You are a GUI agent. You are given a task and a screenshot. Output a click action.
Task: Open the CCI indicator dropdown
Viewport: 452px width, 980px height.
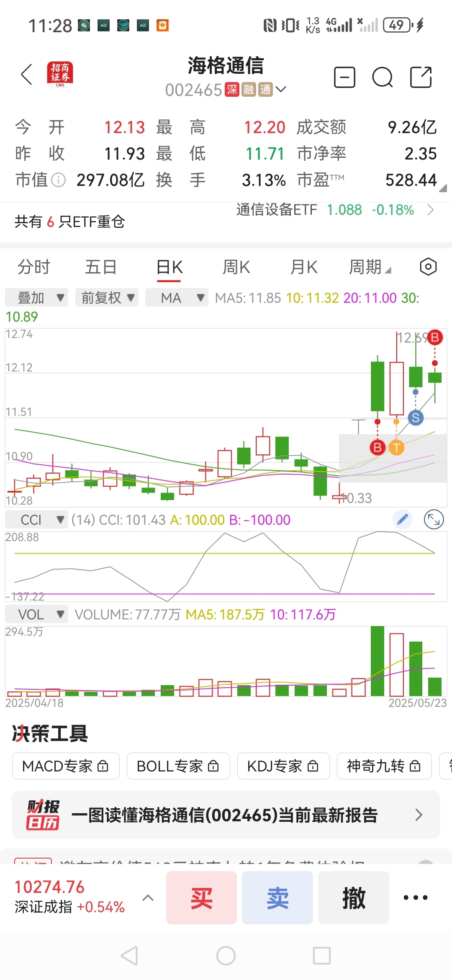pos(37,520)
